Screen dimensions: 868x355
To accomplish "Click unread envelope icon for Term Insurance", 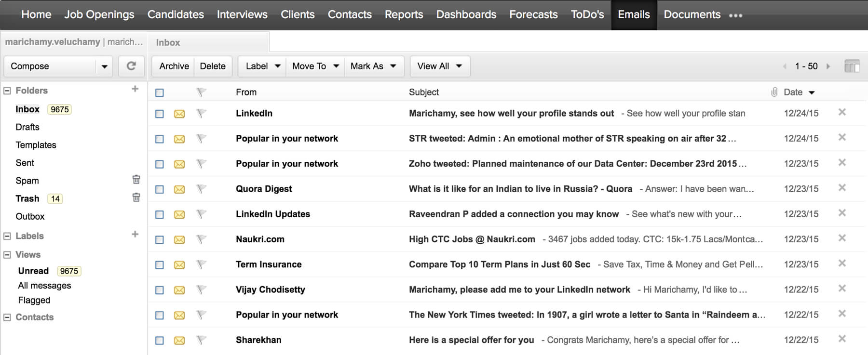I will [x=179, y=265].
